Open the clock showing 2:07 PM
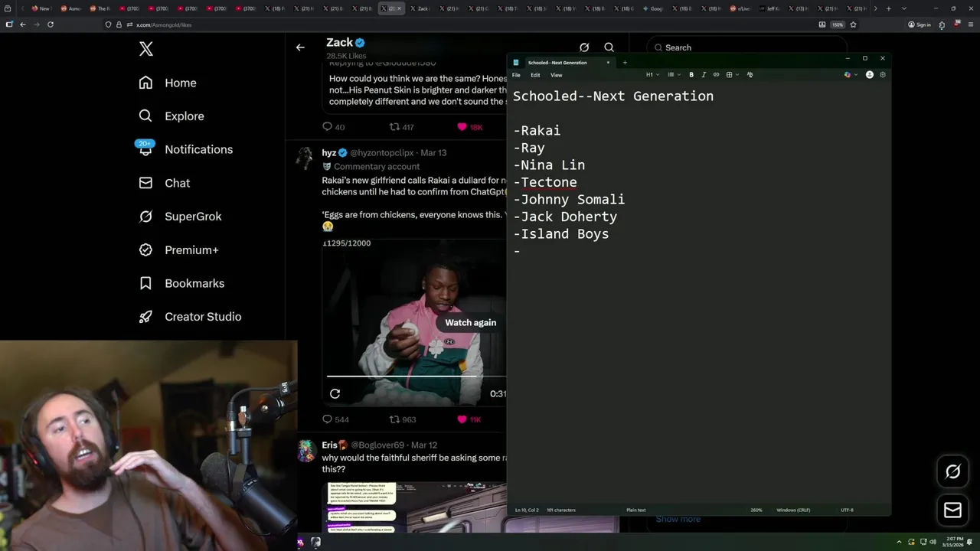Screen dimensions: 980x551 (x=954, y=542)
